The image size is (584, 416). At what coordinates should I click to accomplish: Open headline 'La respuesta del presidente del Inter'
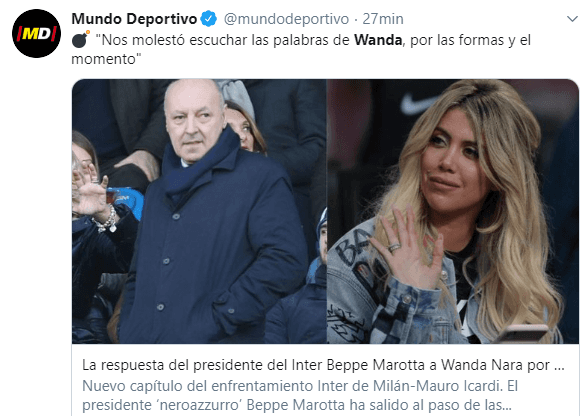[323, 365]
